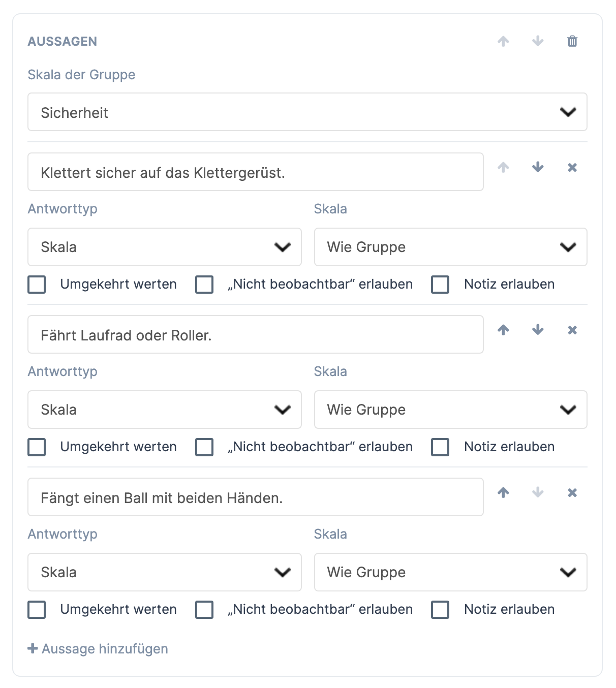Check 'Umgekehrt werten' for 'Klettert sicher' statement

click(x=37, y=285)
